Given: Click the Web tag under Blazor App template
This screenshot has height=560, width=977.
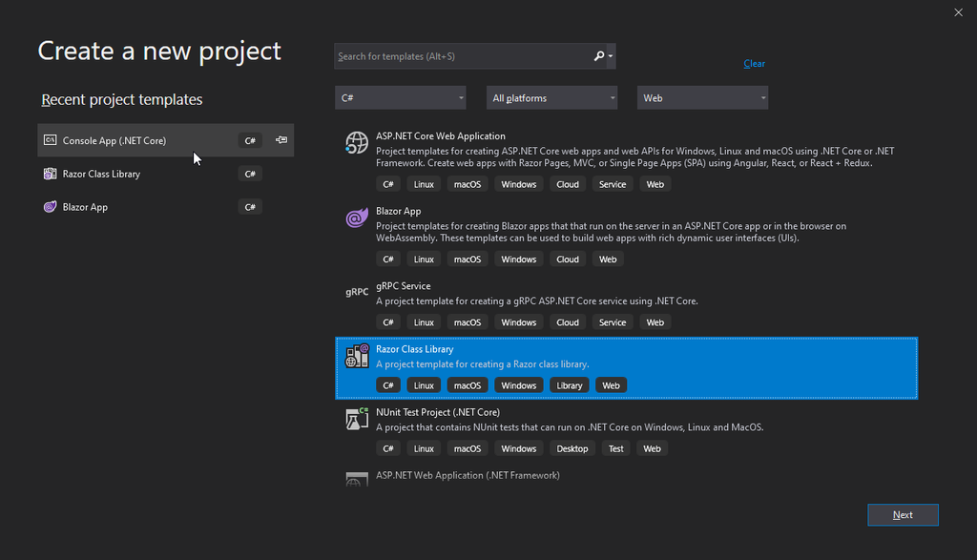Looking at the screenshot, I should click(608, 259).
